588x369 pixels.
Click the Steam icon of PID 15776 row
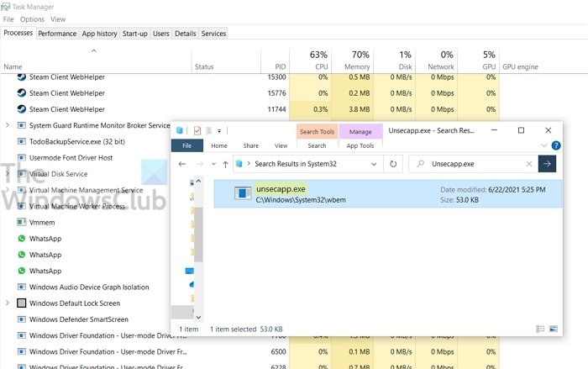pyautogui.click(x=21, y=92)
